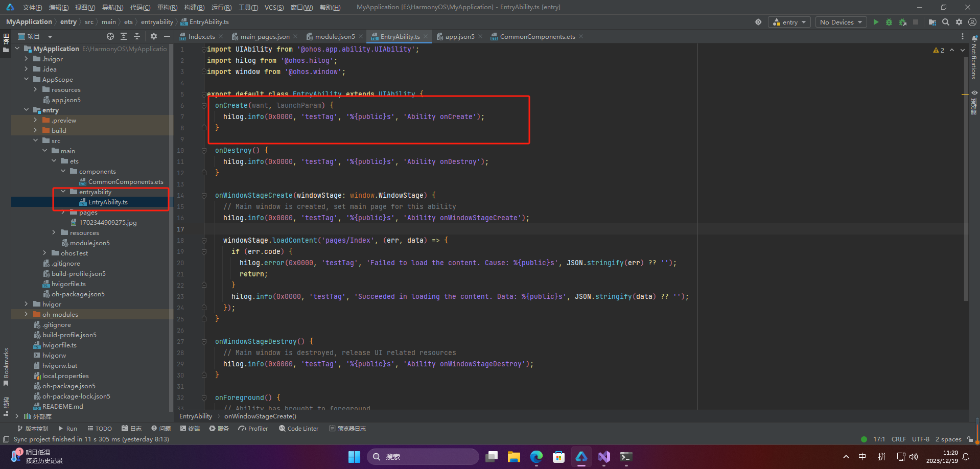
Task: Click the UTF-8 encoding status widget
Action: point(921,439)
